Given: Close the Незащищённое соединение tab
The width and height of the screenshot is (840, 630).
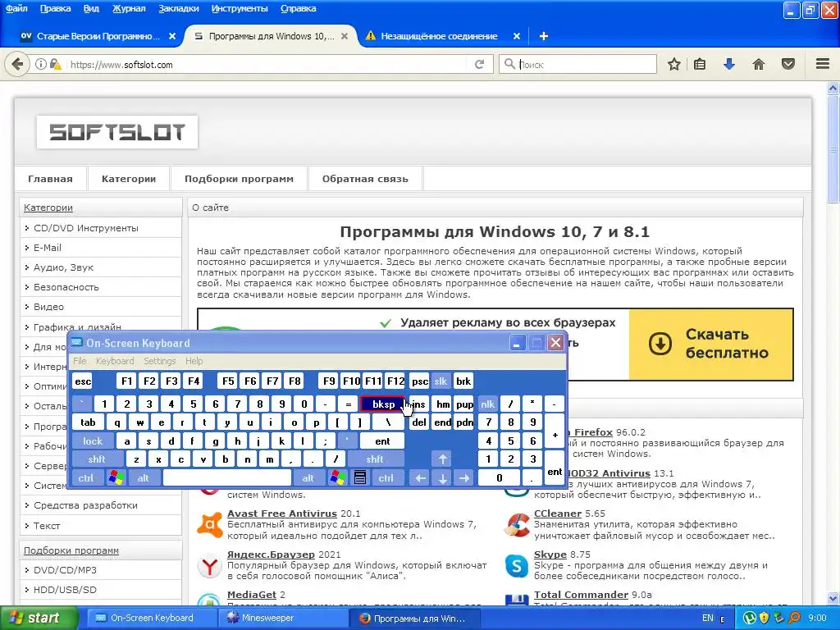Looking at the screenshot, I should click(517, 36).
